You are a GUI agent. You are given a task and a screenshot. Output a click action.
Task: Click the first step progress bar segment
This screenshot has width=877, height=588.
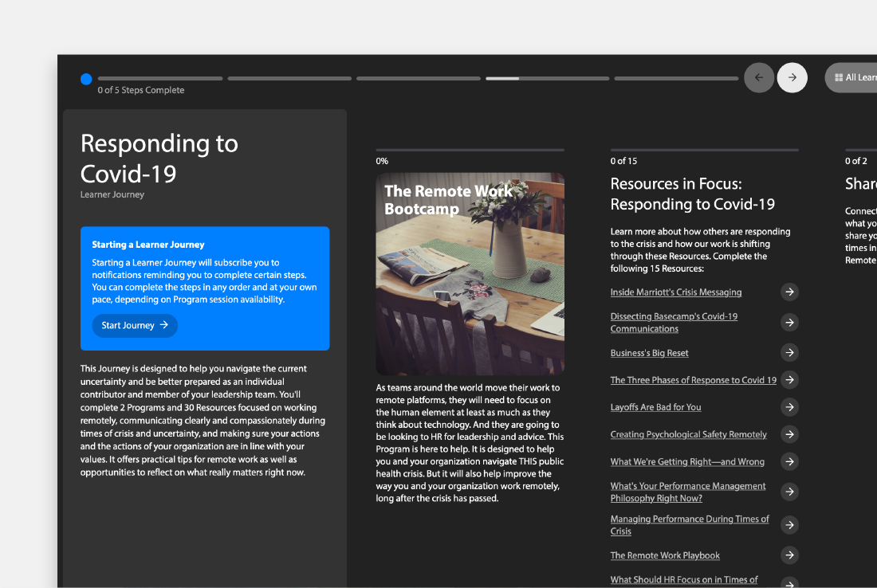(x=159, y=79)
